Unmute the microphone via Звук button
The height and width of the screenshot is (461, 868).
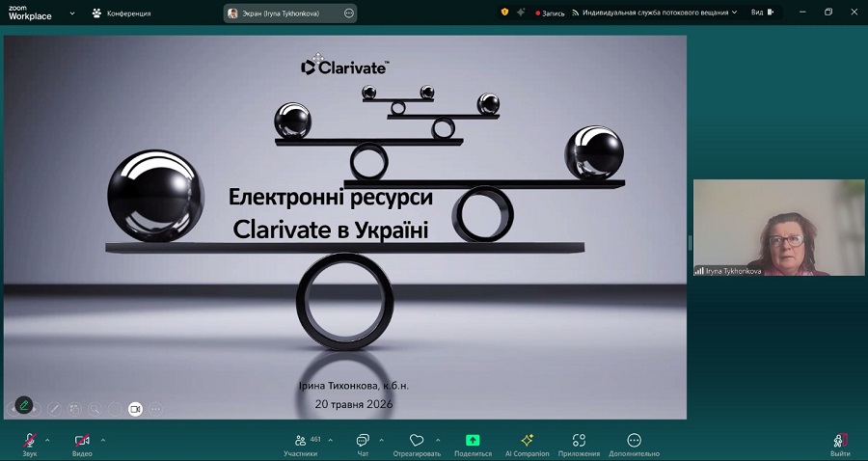point(30,445)
